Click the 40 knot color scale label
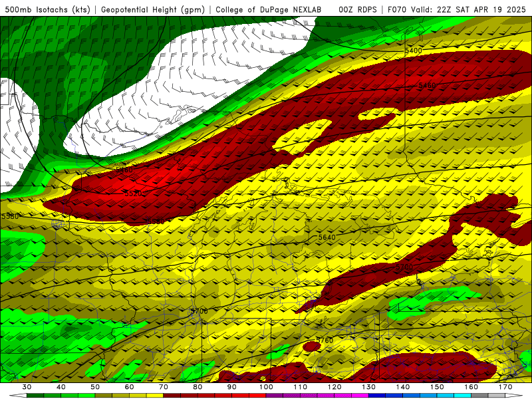The height and width of the screenshot is (399, 532). (x=61, y=387)
